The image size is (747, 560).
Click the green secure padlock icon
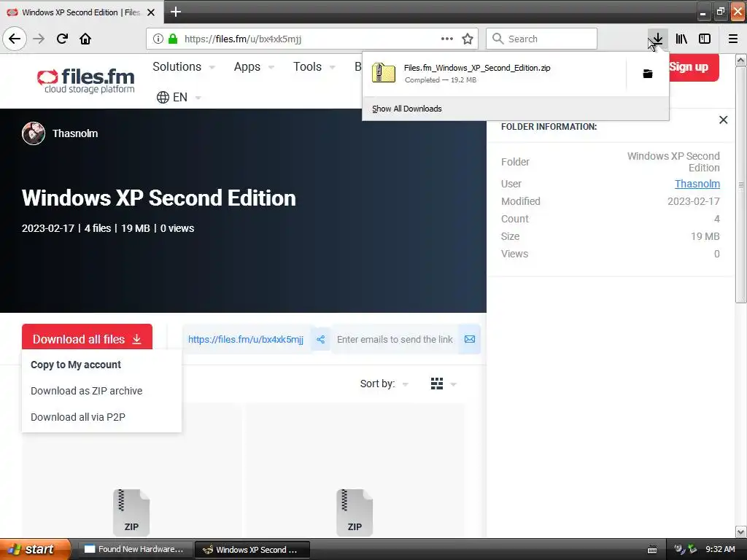click(x=173, y=39)
